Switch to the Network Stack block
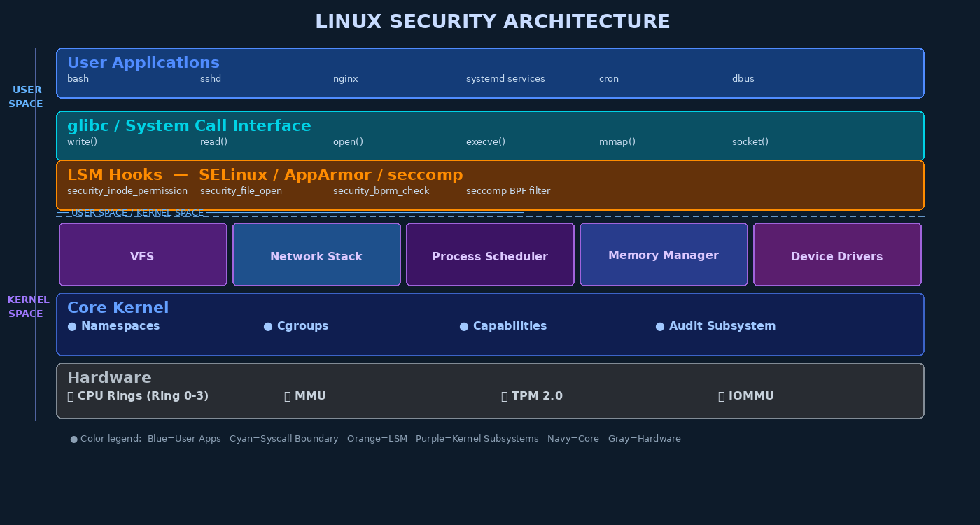The image size is (980, 525). pyautogui.click(x=316, y=255)
